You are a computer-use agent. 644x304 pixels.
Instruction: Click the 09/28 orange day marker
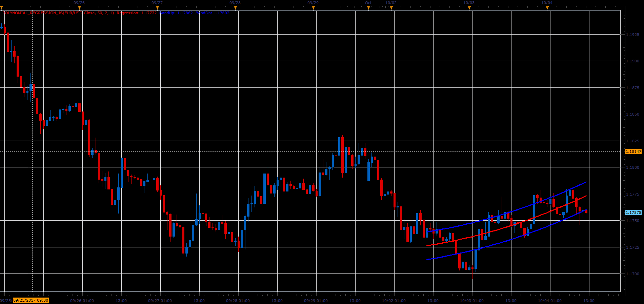click(235, 7)
